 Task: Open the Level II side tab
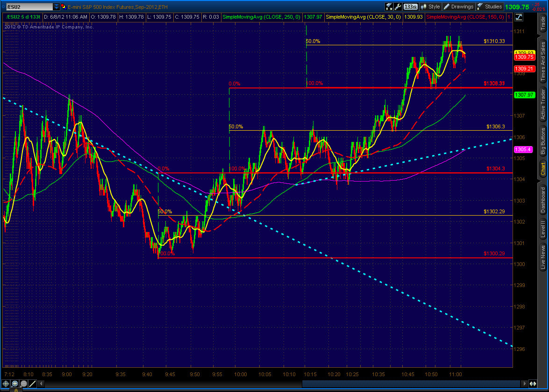[x=543, y=229]
